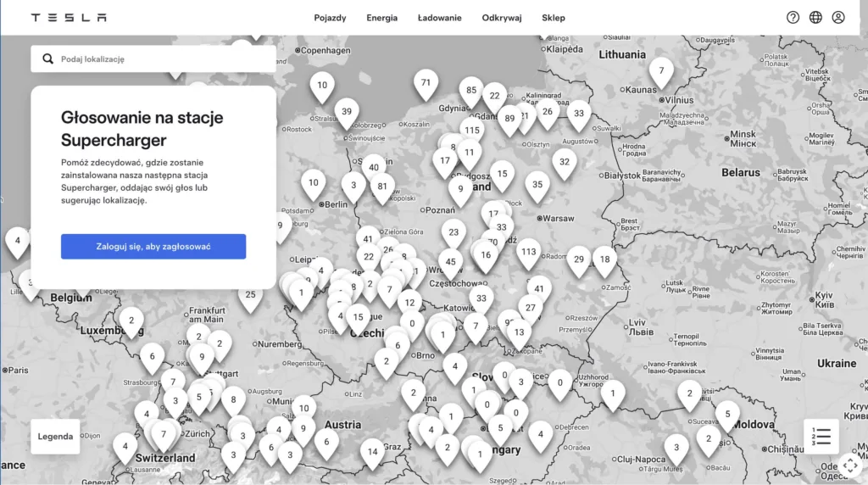Click the Głosowanie na stacje Supercharger heading
This screenshot has width=868, height=485.
point(142,128)
